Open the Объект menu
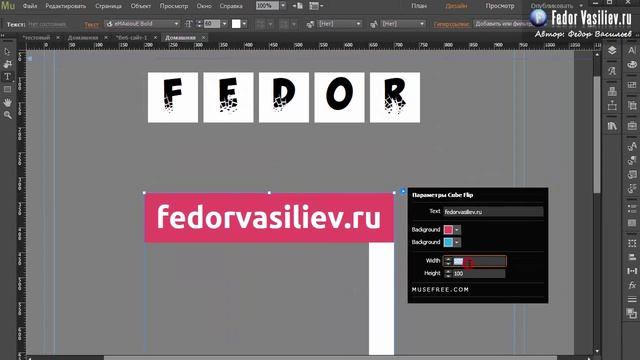Viewport: 640px width, 360px height. coord(141,6)
